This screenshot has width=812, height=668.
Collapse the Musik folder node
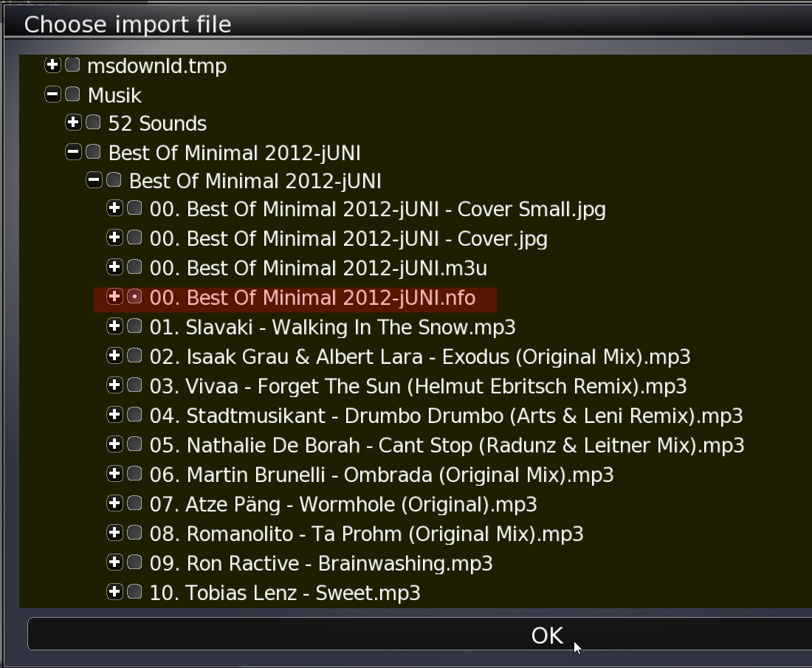52,94
